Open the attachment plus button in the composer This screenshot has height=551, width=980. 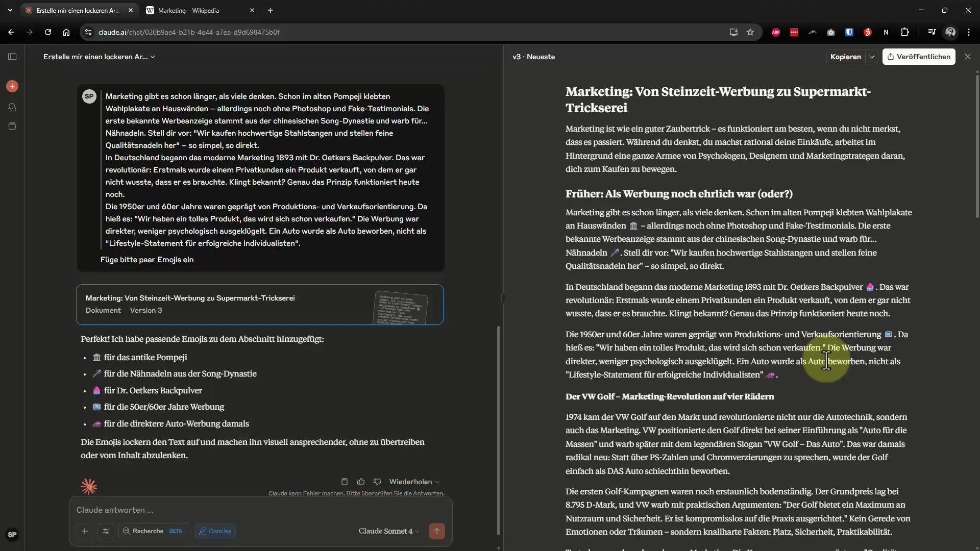coord(85,531)
